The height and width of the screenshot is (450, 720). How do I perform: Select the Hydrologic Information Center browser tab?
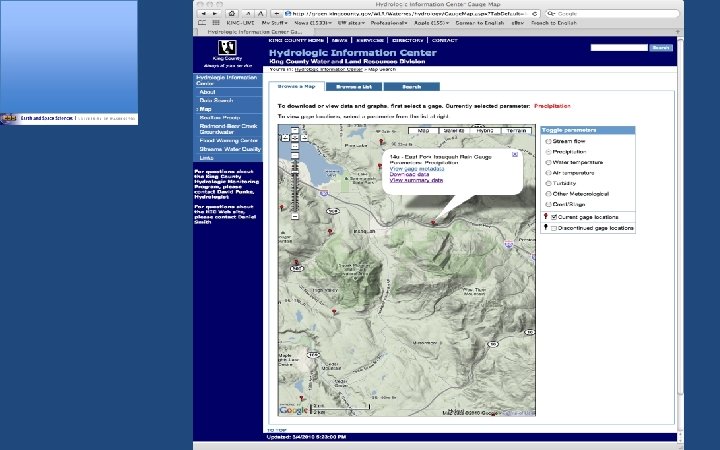click(255, 32)
